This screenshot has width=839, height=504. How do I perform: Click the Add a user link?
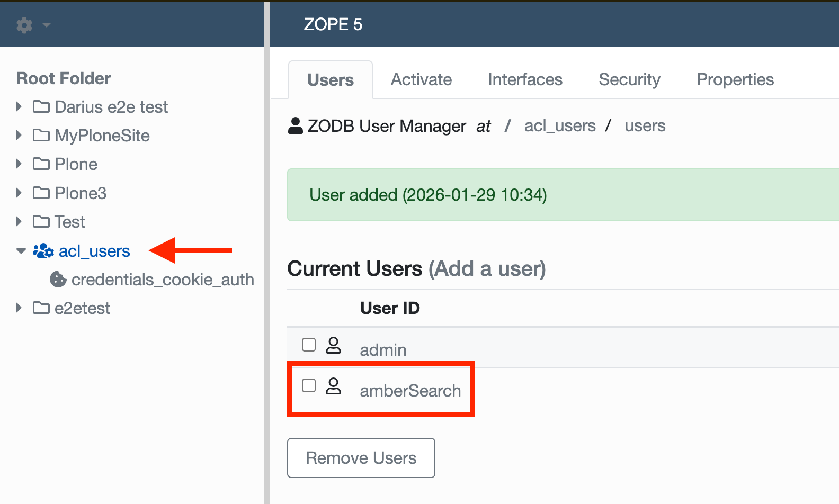coord(487,269)
